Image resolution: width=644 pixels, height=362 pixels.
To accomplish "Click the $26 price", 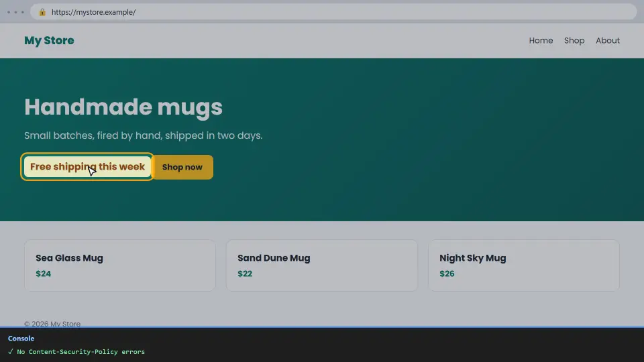I will (x=447, y=274).
